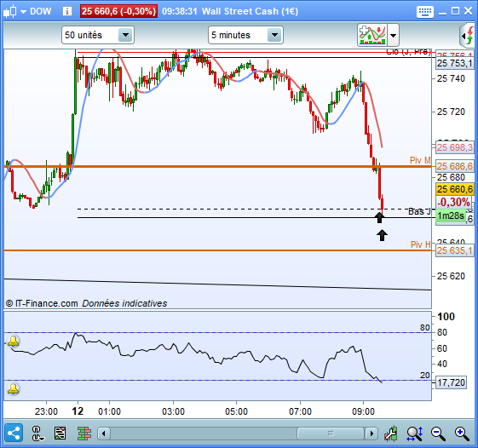Open the link chart groups icon
This screenshot has width=478, height=448.
[x=37, y=434]
